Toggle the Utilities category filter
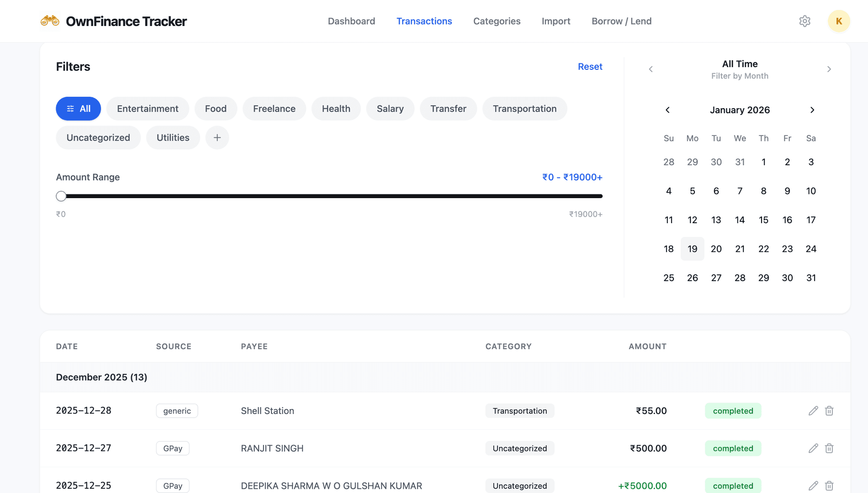The height and width of the screenshot is (493, 868). pos(173,137)
